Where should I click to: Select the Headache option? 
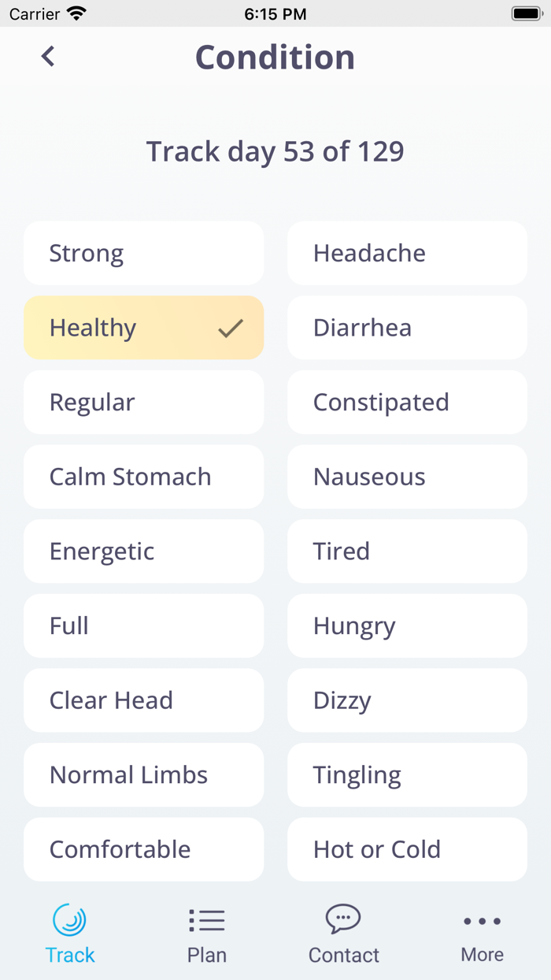pos(407,253)
